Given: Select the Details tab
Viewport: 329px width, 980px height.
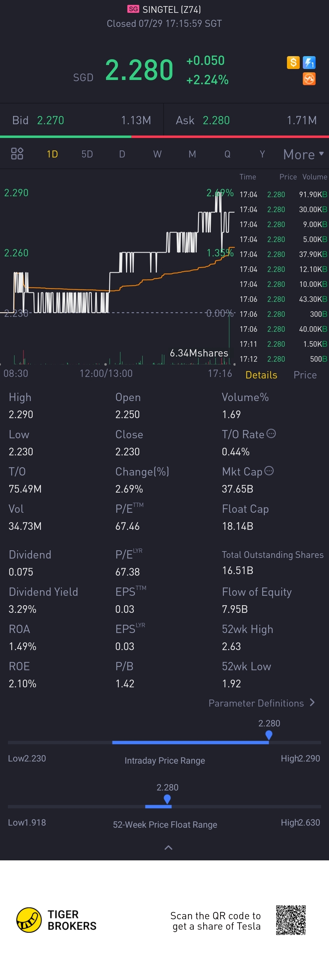Looking at the screenshot, I should (261, 375).
